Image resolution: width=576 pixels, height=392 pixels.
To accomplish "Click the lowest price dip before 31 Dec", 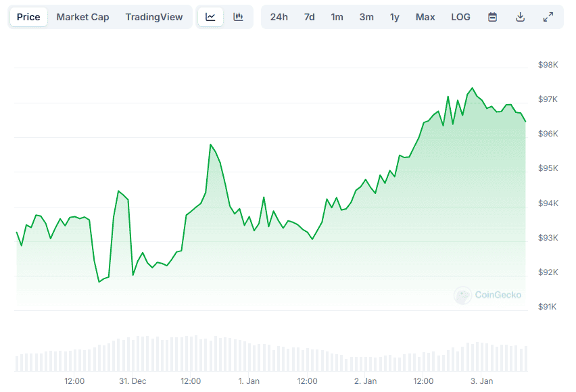I will (x=99, y=282).
